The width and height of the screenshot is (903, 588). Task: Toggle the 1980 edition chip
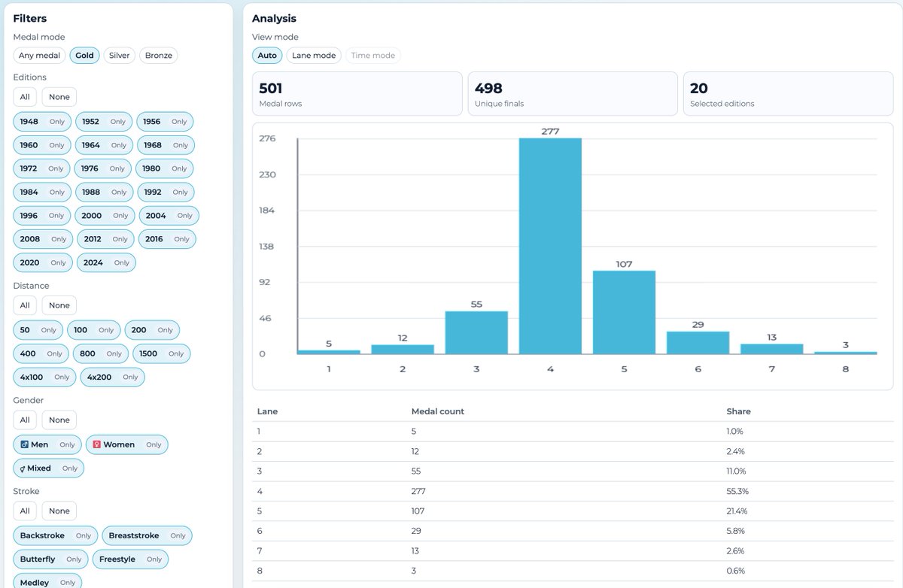(151, 168)
